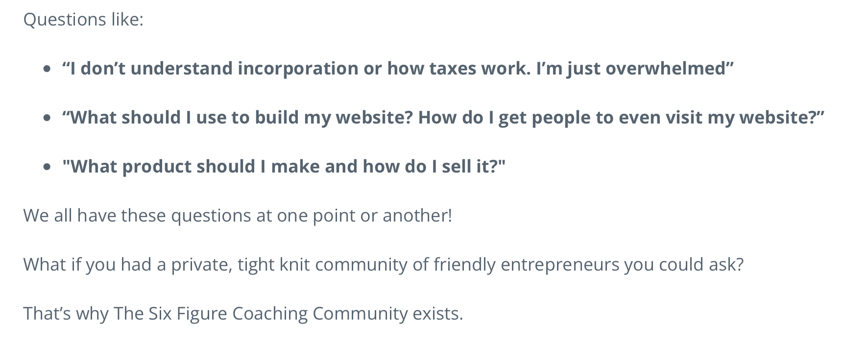Click the word 'incorporation' in first bullet
Viewport: 868px width, 349px height.
pos(298,68)
